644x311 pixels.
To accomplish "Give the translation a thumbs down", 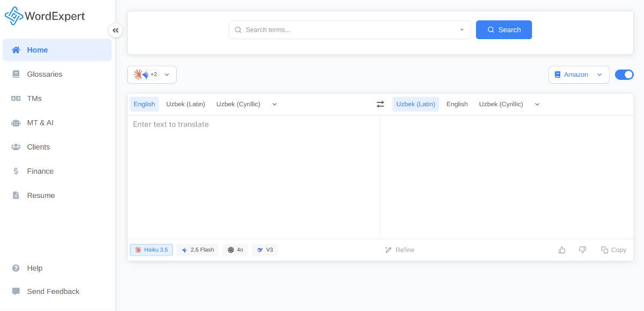I will pos(582,249).
